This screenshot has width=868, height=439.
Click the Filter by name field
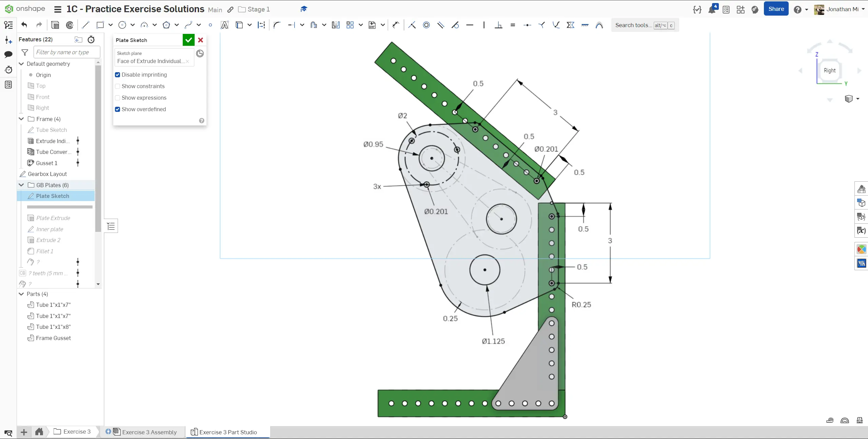(67, 52)
